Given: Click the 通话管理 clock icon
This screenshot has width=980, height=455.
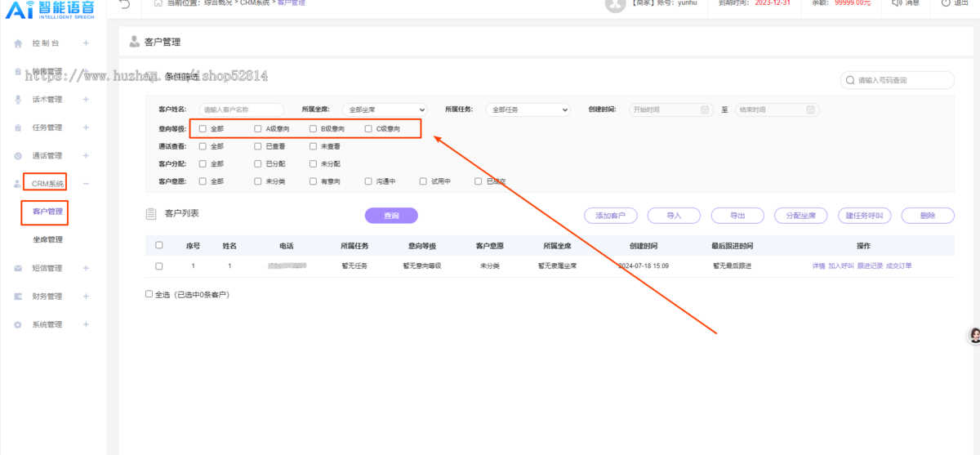Looking at the screenshot, I should [18, 156].
